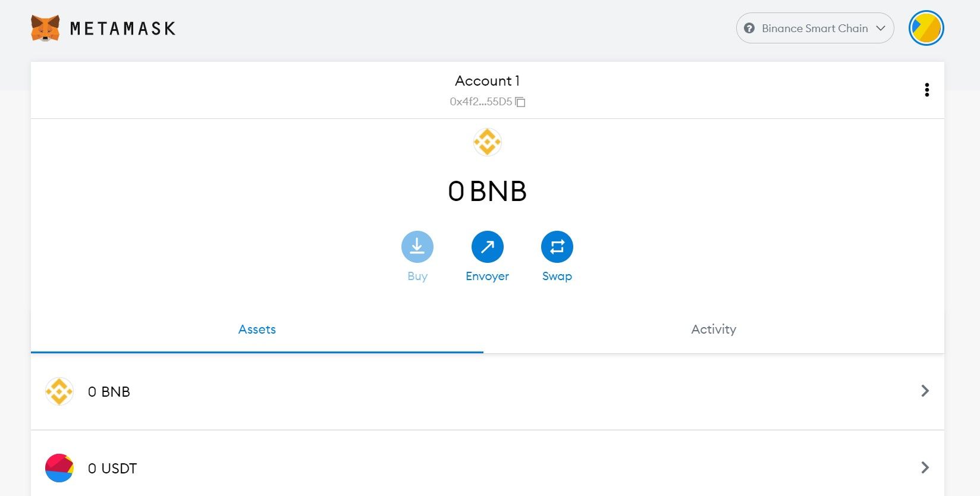Click the Swap text label

557,276
